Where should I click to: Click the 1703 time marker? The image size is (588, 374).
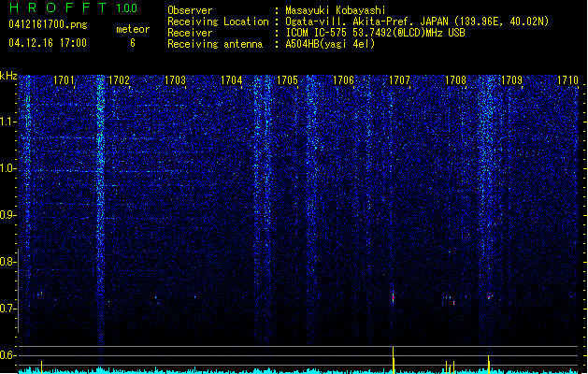[175, 80]
